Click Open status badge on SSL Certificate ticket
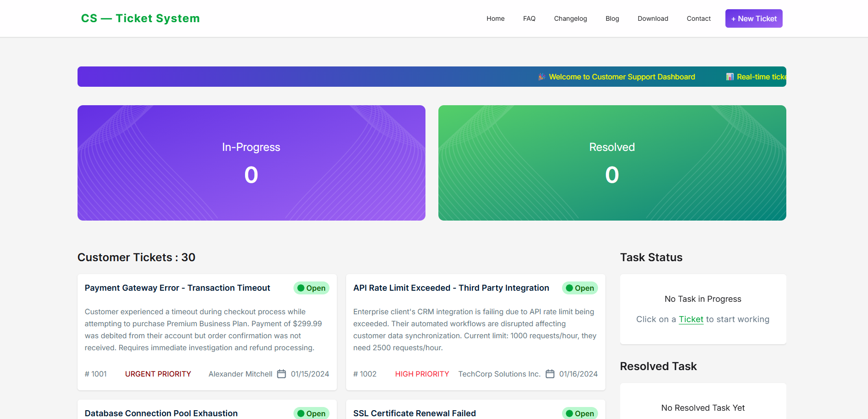The image size is (868, 419). point(580,413)
